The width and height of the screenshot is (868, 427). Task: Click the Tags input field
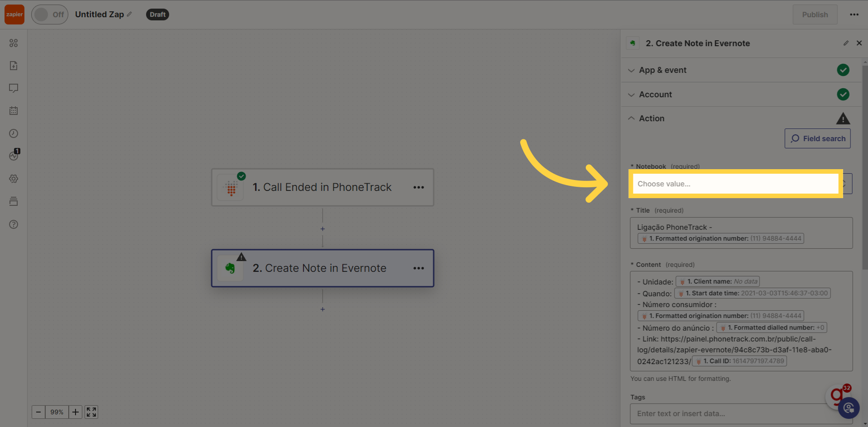point(741,413)
